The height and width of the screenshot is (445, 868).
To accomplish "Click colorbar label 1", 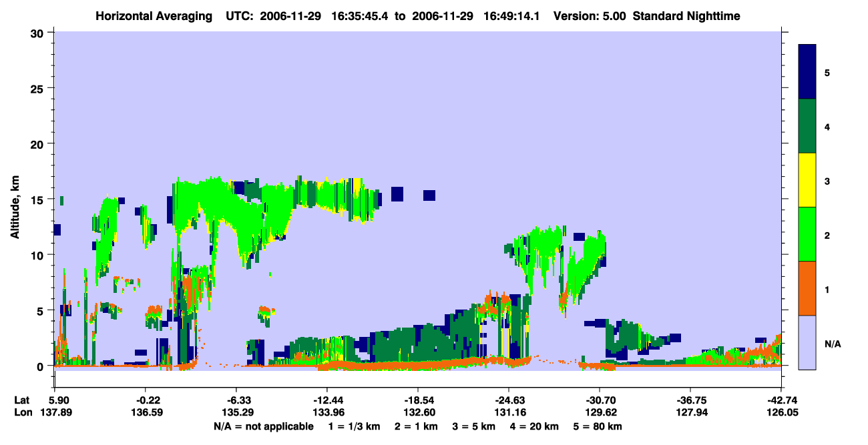I will [x=827, y=289].
